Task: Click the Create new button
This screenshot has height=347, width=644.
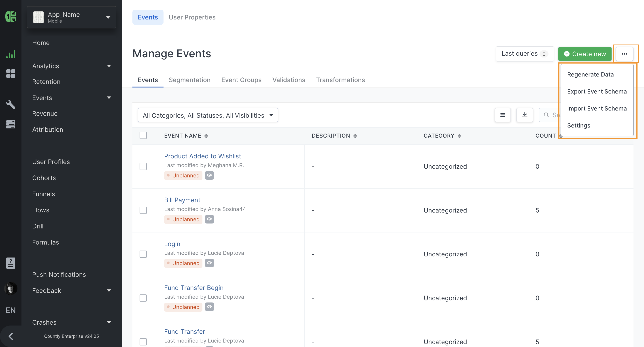Action: [585, 54]
